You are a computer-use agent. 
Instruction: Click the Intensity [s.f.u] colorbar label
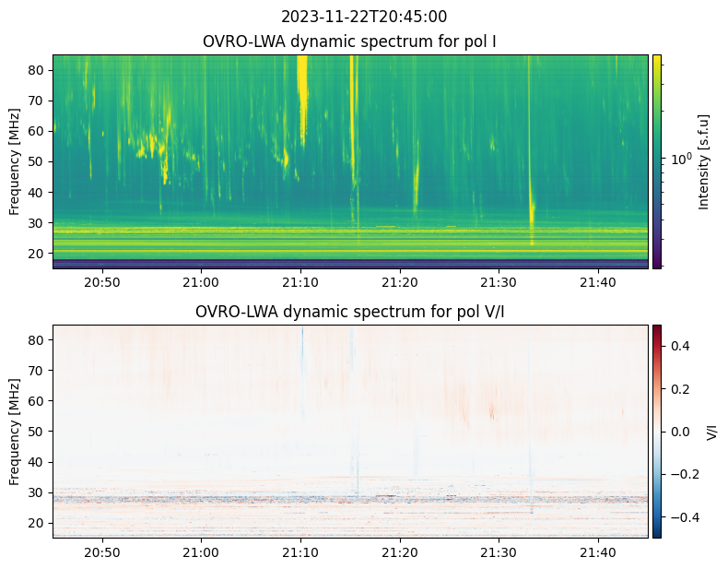pyautogui.click(x=705, y=161)
